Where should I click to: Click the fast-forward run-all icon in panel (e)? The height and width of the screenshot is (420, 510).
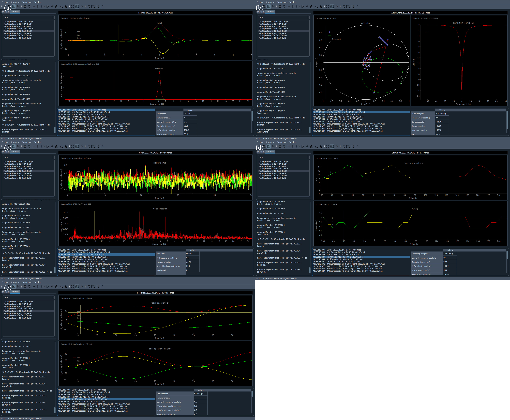tap(43, 287)
